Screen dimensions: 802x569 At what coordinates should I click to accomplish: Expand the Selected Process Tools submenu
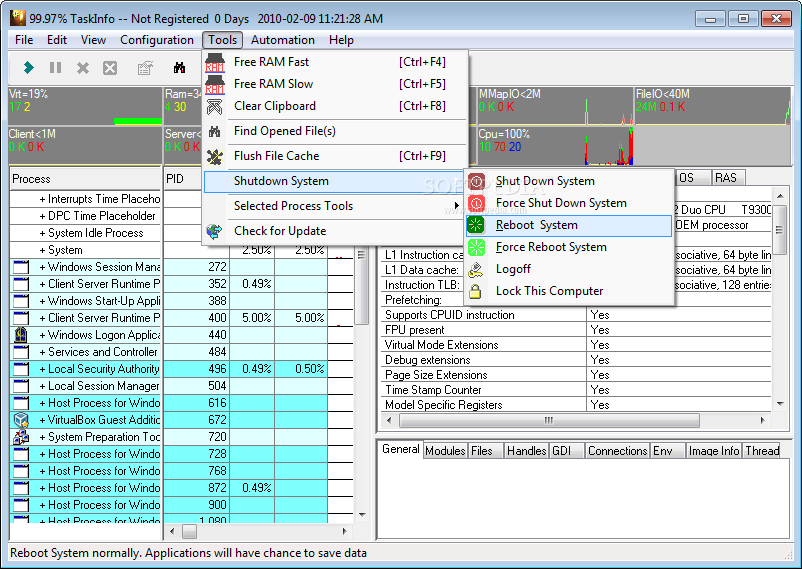[x=335, y=206]
